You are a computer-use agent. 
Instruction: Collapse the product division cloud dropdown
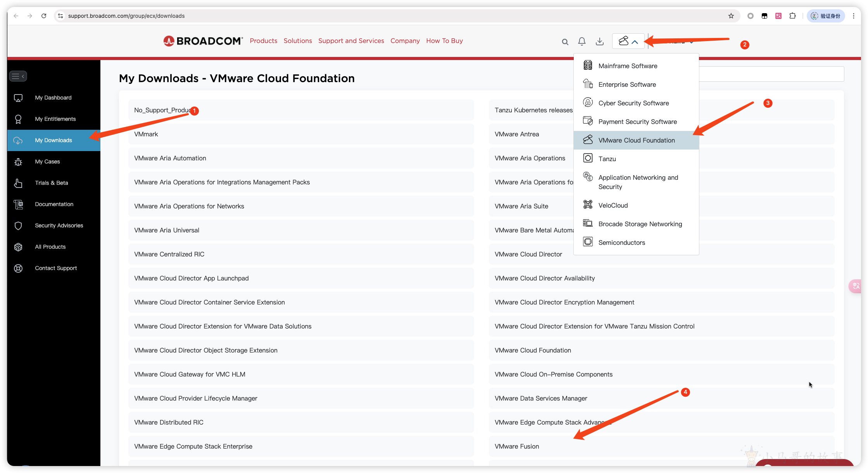click(628, 41)
